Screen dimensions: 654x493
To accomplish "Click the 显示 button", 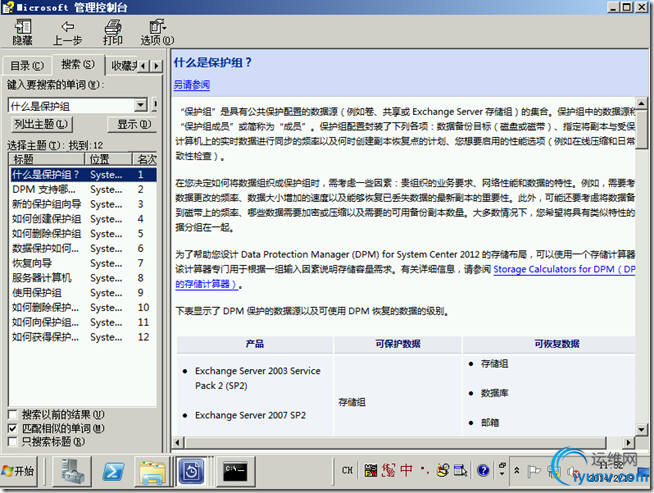I will tap(133, 124).
